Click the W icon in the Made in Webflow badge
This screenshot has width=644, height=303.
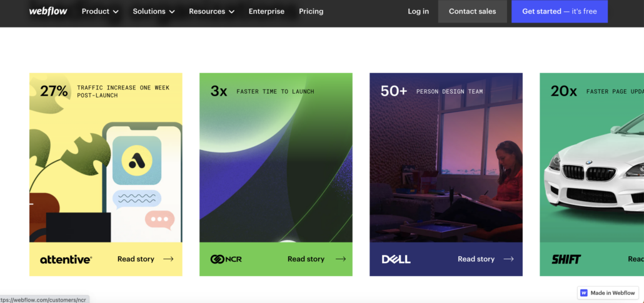tap(584, 293)
